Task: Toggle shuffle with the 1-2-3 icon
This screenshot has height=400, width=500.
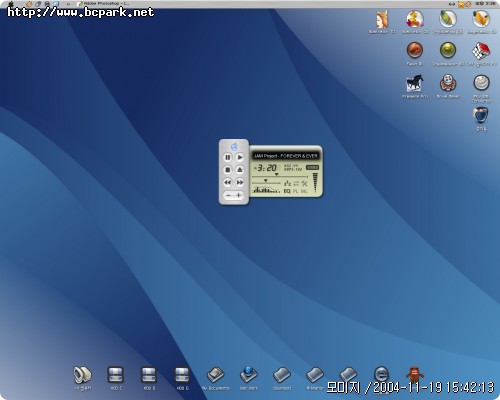Action: [x=287, y=183]
